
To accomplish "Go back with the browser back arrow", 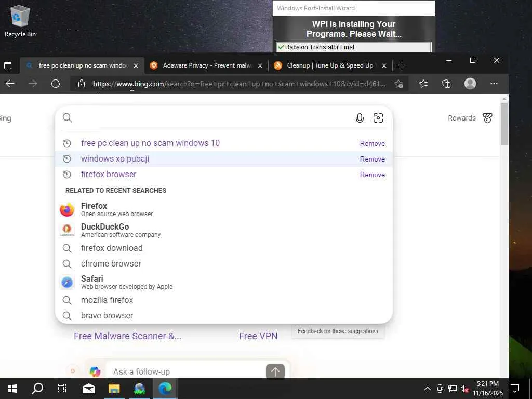I will [x=10, y=84].
